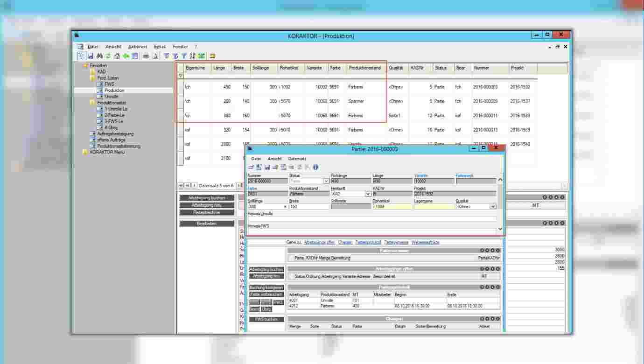The width and height of the screenshot is (644, 364).
Task: Open the Status dropdown in Partie dialog
Action: click(326, 181)
